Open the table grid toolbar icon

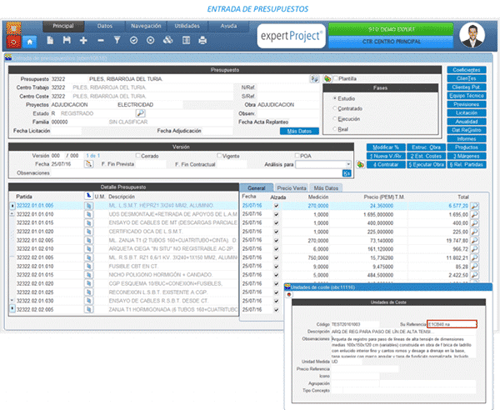(x=186, y=41)
